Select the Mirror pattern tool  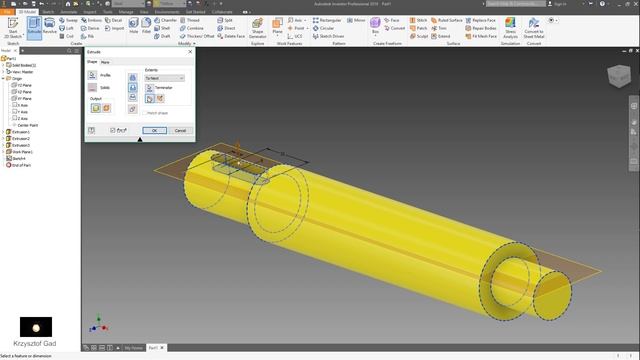point(356,20)
